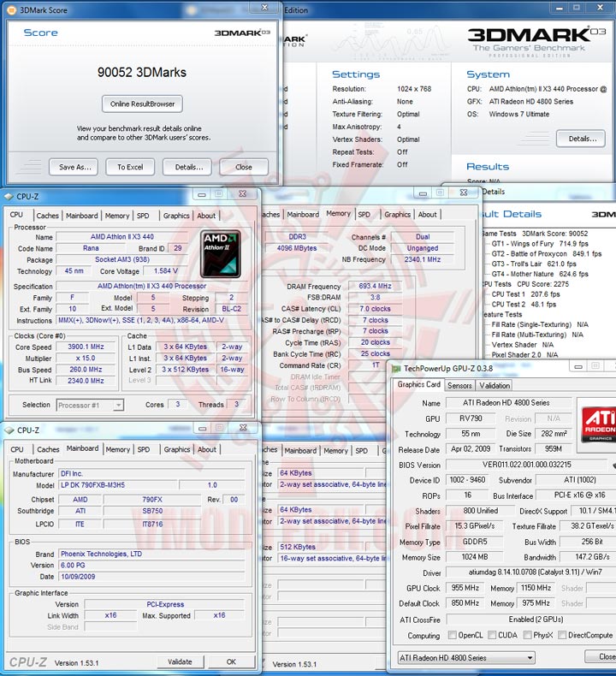
Task: Select the GT3 Troll's Lair result row
Action: coord(534,264)
